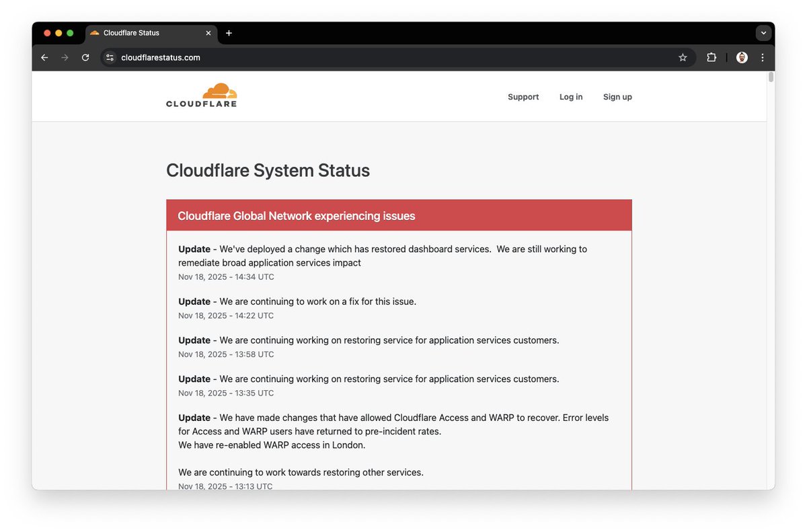Click the timestamp Nov 18, 2025 - 13:35 UTC
The height and width of the screenshot is (532, 807).
point(226,393)
